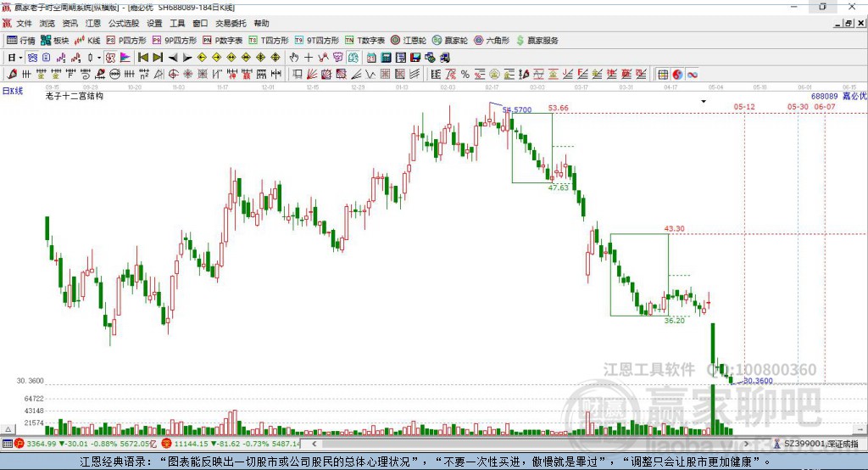Step chart right with black right arrow
868x470 pixels.
coord(187,58)
